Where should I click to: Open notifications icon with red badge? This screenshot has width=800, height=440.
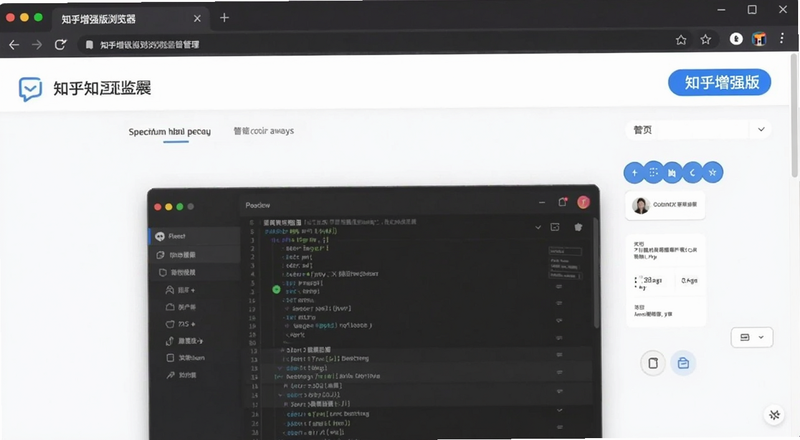[563, 202]
